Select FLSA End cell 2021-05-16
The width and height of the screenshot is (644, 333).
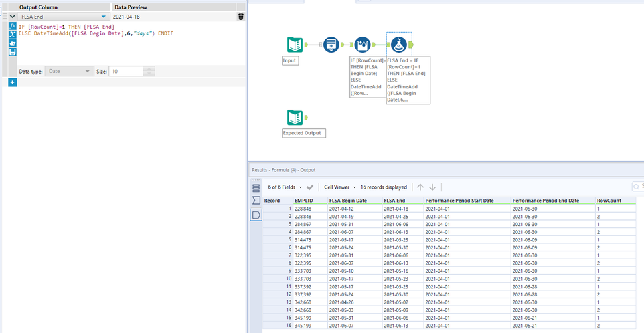click(x=402, y=271)
